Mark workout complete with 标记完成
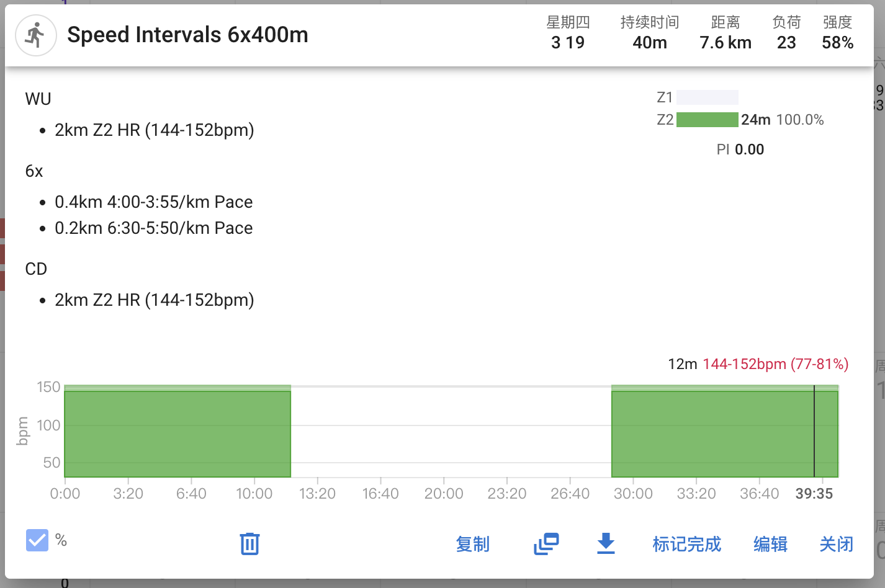Screen dimensions: 885x588 pyautogui.click(x=686, y=544)
